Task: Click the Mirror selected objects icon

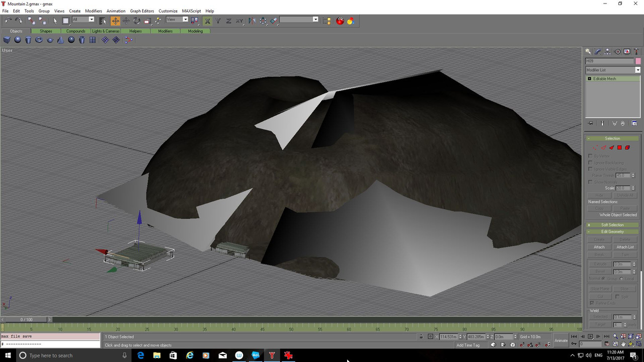Action: (x=252, y=21)
